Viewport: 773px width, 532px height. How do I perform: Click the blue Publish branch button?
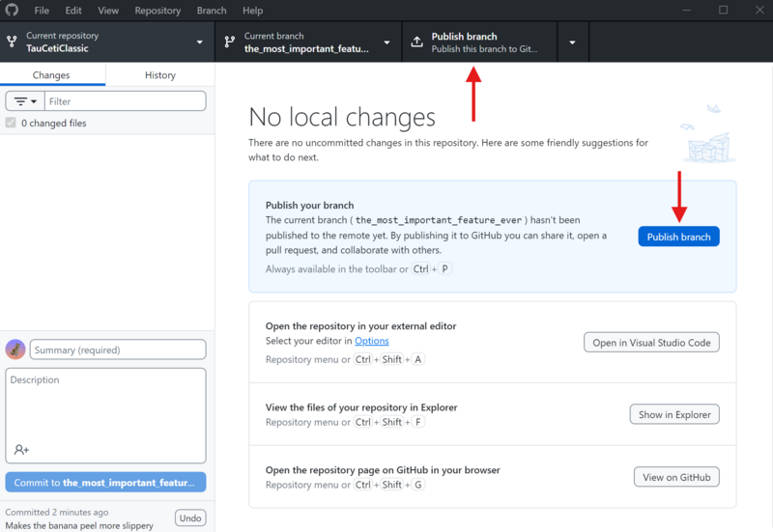click(678, 237)
